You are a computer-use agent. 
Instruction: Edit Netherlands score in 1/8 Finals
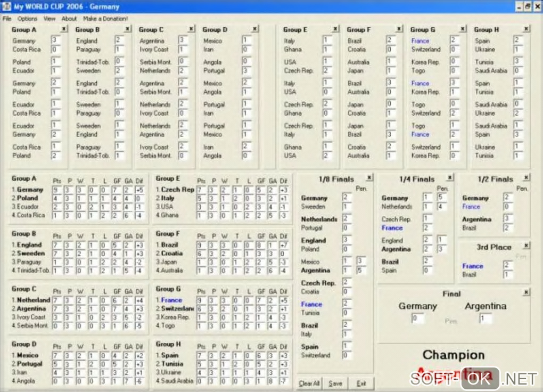(347, 218)
